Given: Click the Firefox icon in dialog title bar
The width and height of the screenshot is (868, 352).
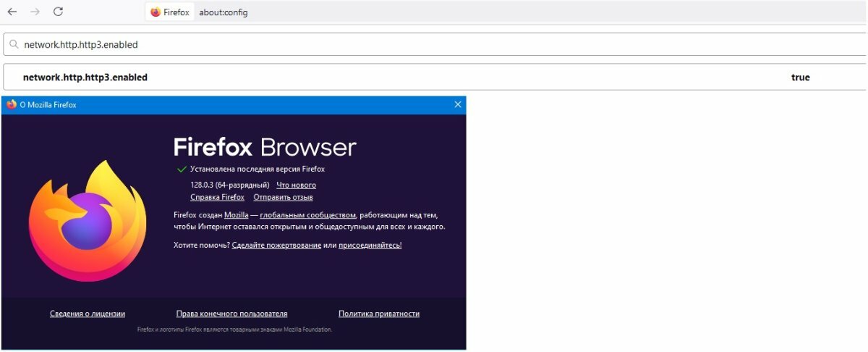Looking at the screenshot, I should pyautogui.click(x=11, y=105).
